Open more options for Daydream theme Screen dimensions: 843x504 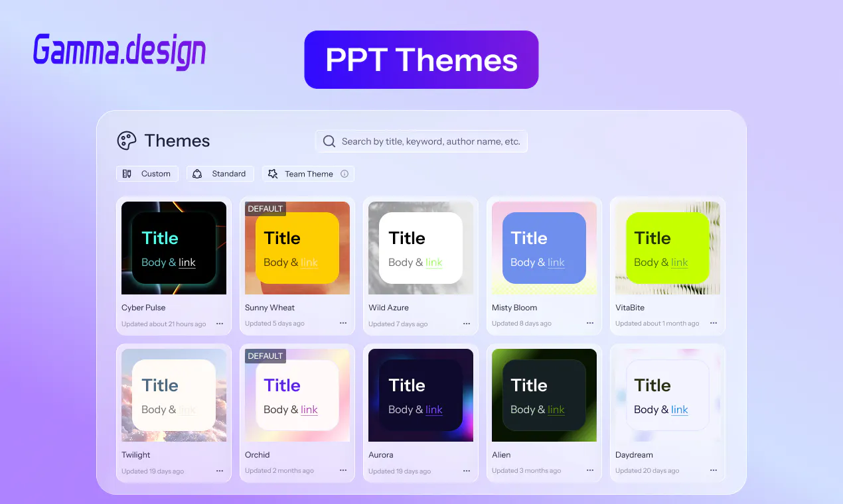pyautogui.click(x=714, y=471)
